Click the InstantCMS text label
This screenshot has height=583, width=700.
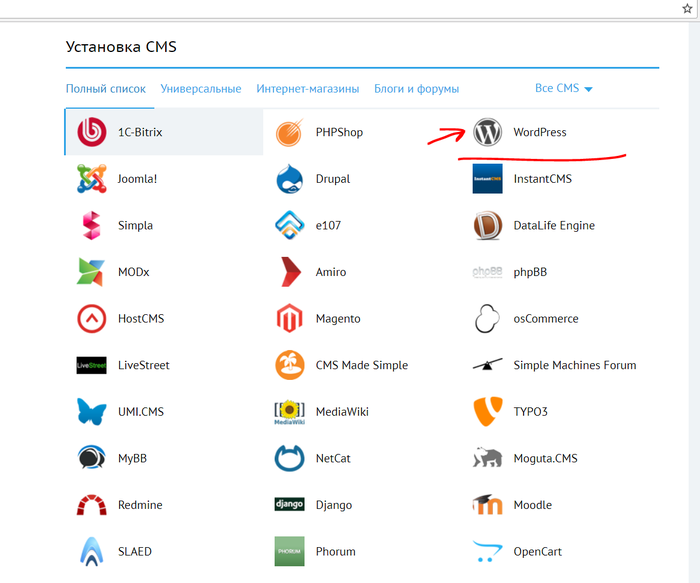pyautogui.click(x=542, y=179)
